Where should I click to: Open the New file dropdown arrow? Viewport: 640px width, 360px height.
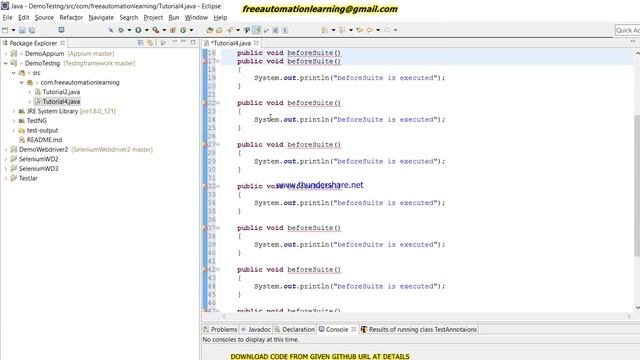tap(13, 30)
